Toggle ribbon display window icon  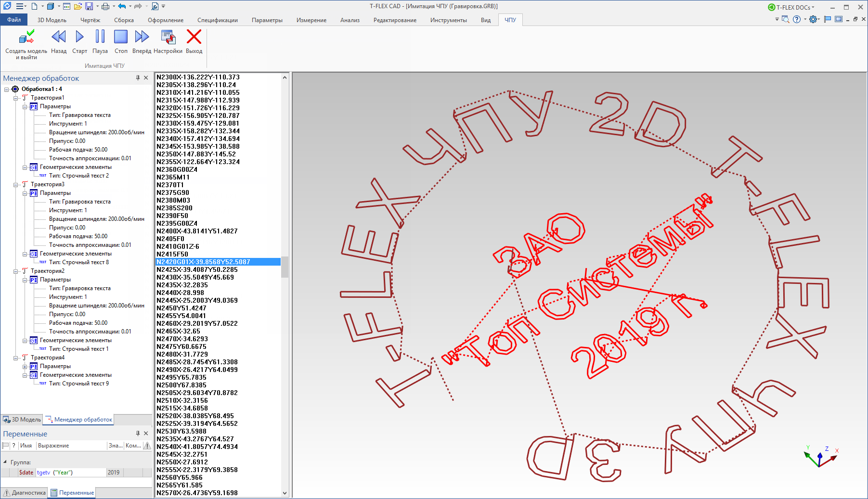click(839, 19)
